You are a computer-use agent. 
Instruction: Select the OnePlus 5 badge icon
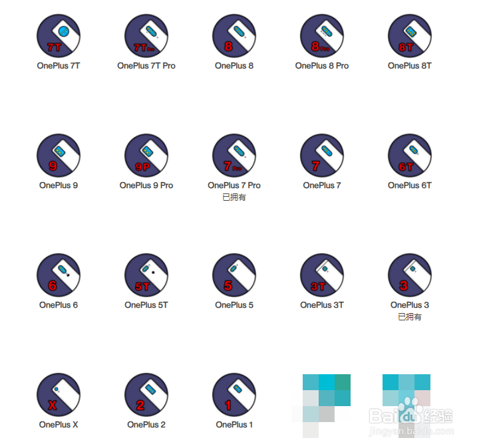(x=234, y=275)
